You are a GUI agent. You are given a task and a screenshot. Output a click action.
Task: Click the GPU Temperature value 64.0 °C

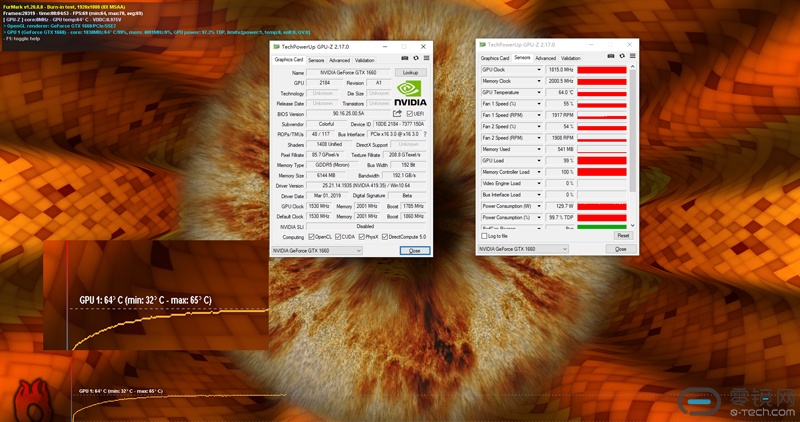pyautogui.click(x=560, y=92)
